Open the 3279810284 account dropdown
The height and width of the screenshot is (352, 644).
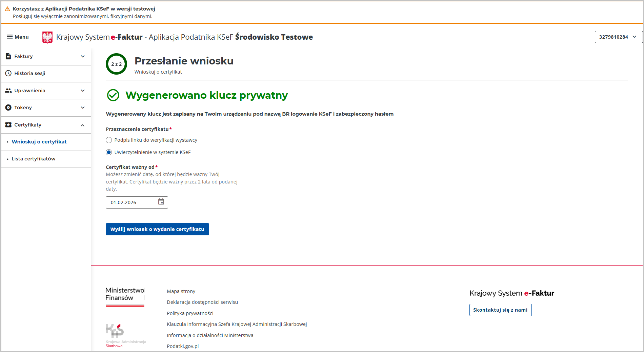pyautogui.click(x=618, y=37)
